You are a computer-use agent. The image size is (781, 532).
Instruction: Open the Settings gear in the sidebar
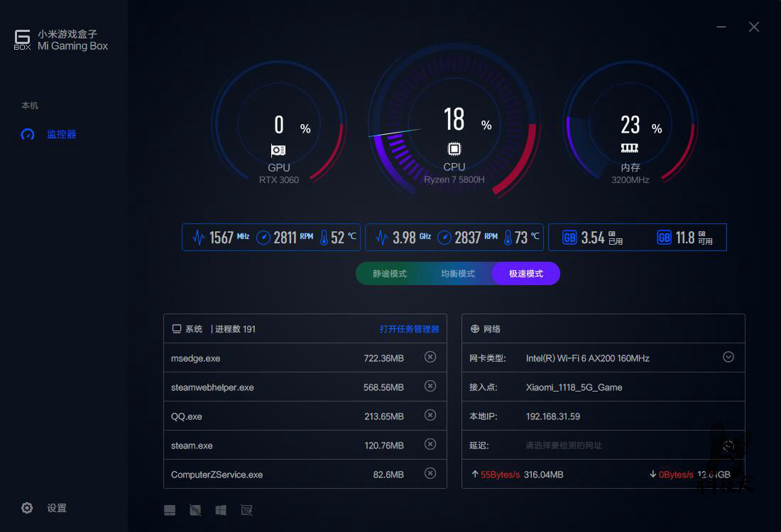[26, 508]
